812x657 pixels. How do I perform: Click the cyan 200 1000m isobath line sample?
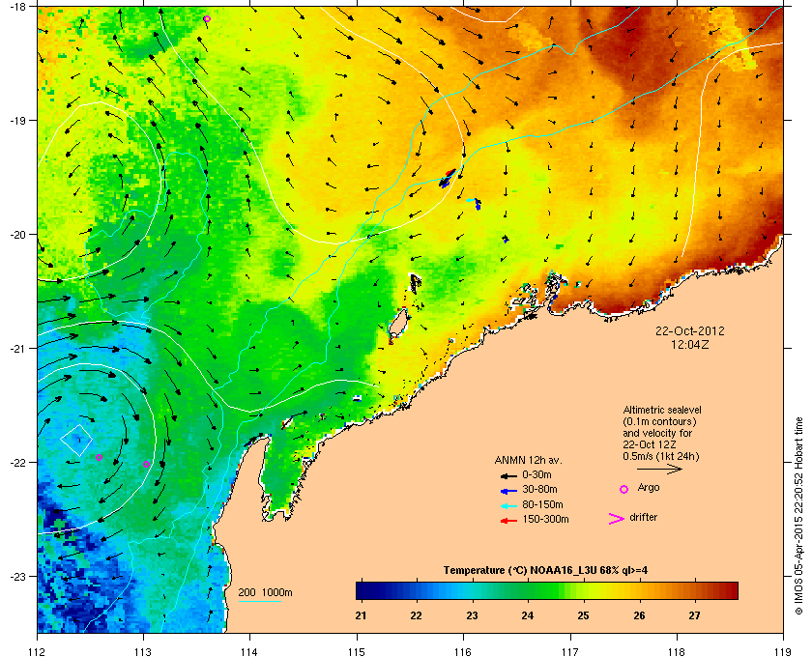point(260,602)
